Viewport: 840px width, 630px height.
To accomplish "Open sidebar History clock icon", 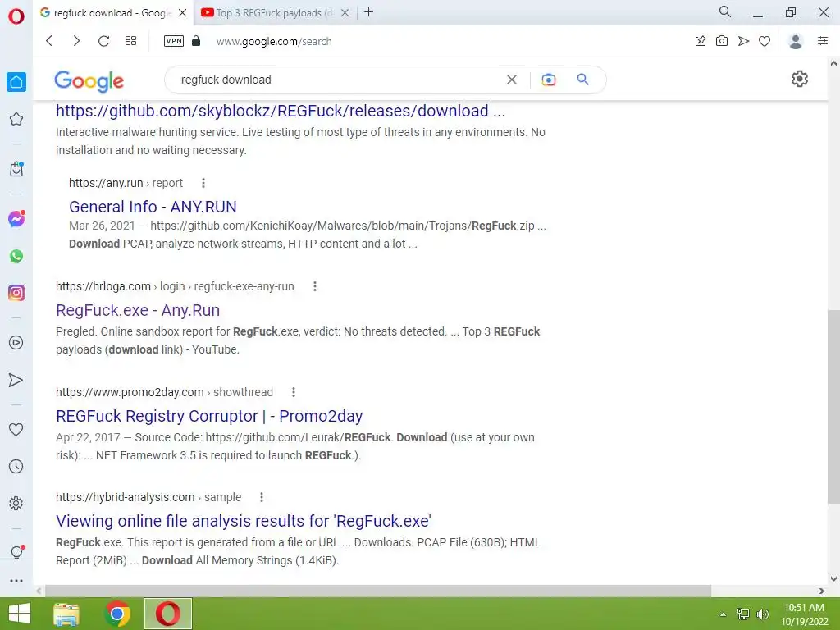I will click(16, 466).
